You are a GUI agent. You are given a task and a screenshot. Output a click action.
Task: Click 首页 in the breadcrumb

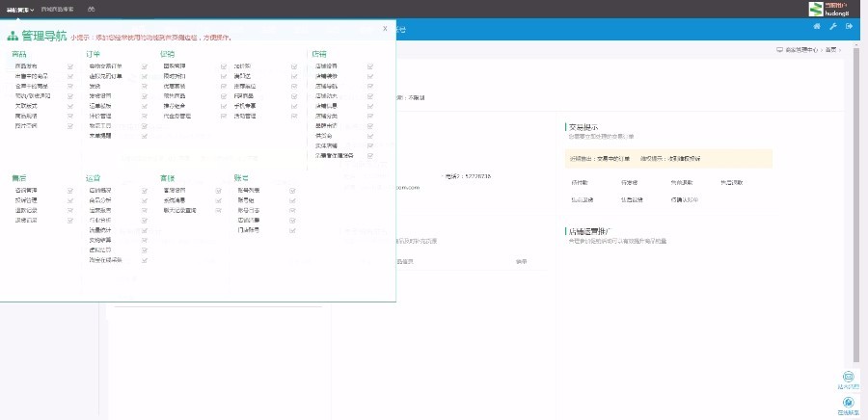coord(830,50)
